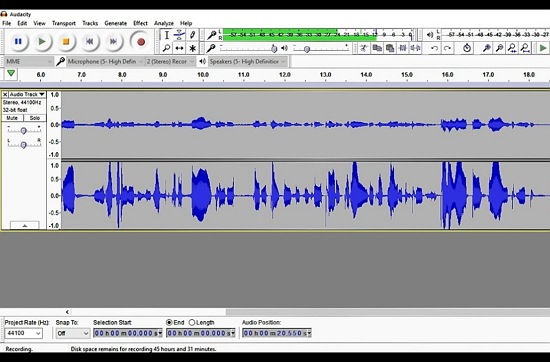Click the green playhead triangle on the timeline
Viewport: 550px width, 362px height.
click(x=11, y=73)
